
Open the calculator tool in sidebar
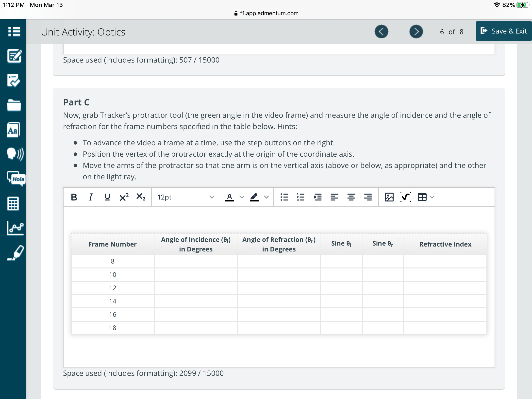coord(13,203)
